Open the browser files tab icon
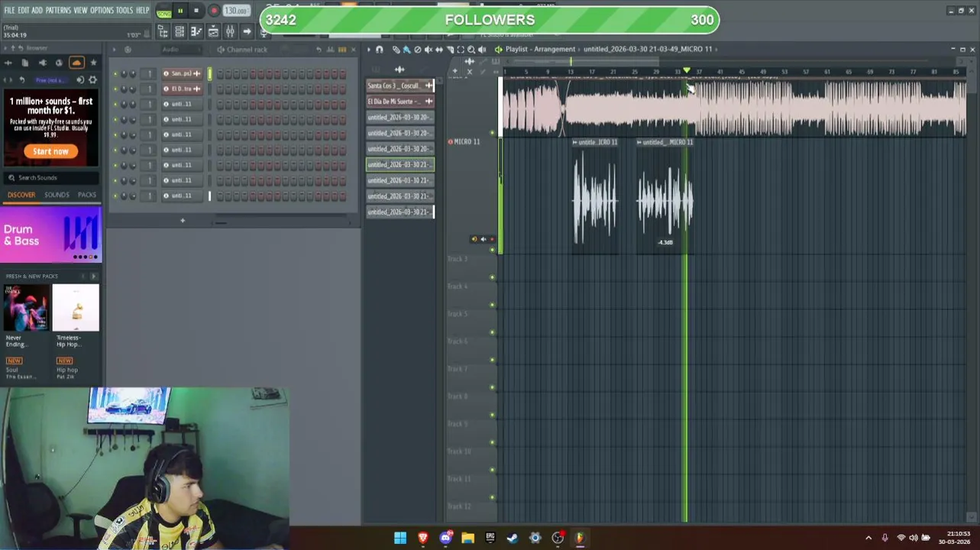This screenshot has height=550, width=980. coord(25,63)
